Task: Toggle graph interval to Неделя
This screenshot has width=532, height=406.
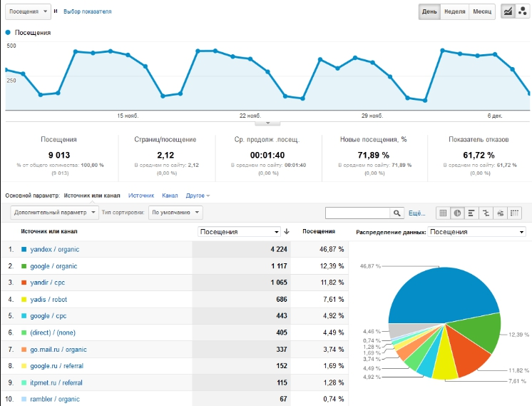Action: click(x=455, y=11)
